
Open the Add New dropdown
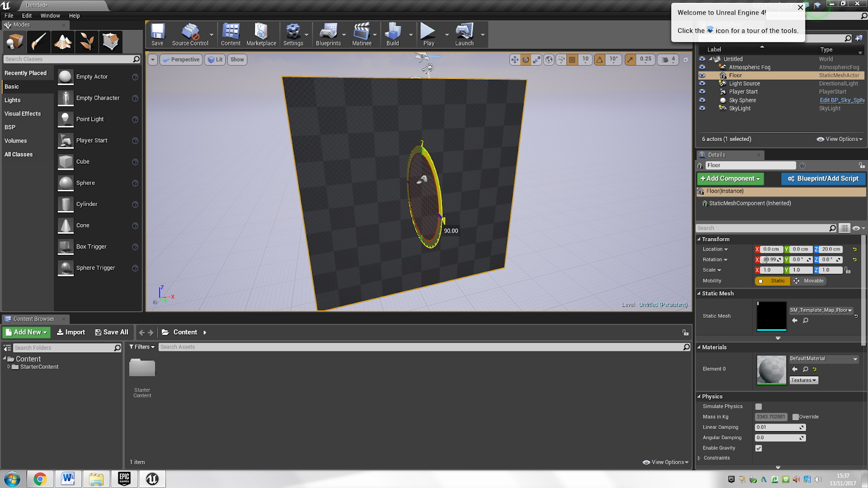coord(27,332)
